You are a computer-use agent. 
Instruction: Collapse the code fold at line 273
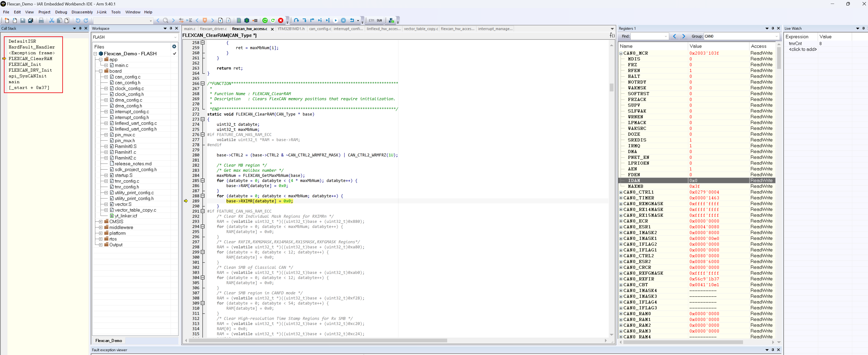click(x=202, y=119)
